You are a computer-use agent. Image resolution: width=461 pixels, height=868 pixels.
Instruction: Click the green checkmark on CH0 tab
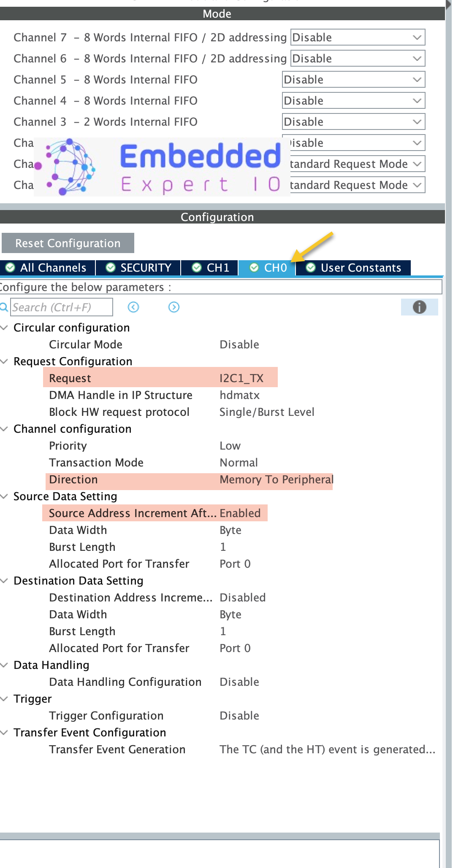coord(254,267)
